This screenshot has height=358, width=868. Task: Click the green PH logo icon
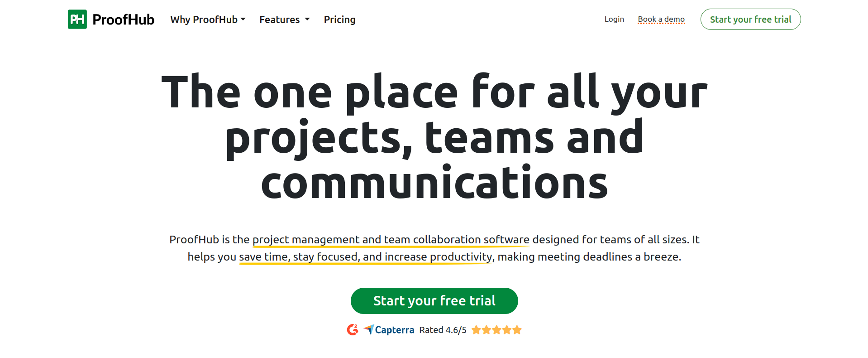click(x=77, y=19)
